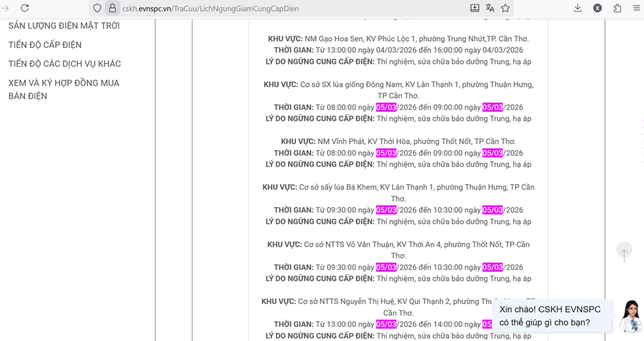Open 'SẢN LƯỢNG ĐIỆN MẶT TRỜI' sidebar item

tap(64, 26)
